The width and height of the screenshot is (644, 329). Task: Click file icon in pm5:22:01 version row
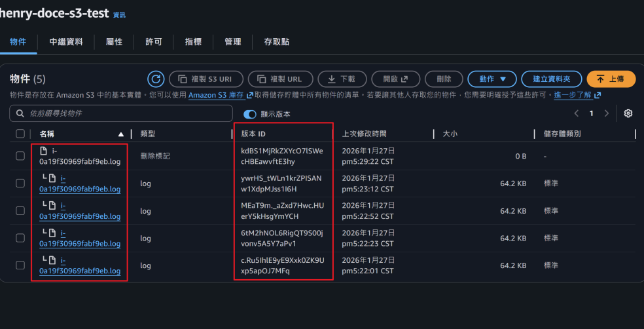pos(52,260)
